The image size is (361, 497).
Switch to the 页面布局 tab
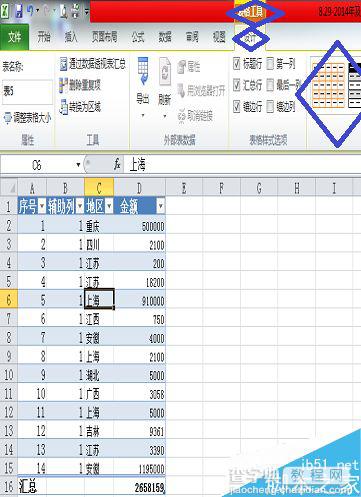104,37
